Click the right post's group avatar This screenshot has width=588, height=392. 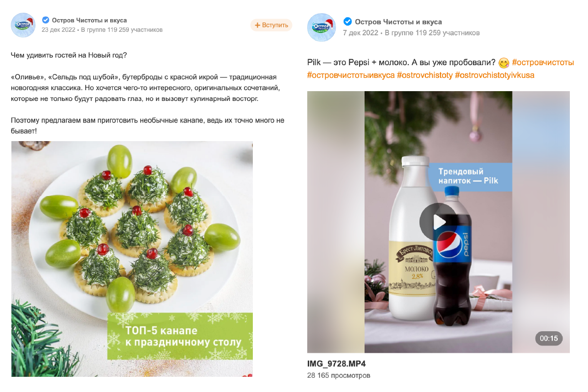321,27
